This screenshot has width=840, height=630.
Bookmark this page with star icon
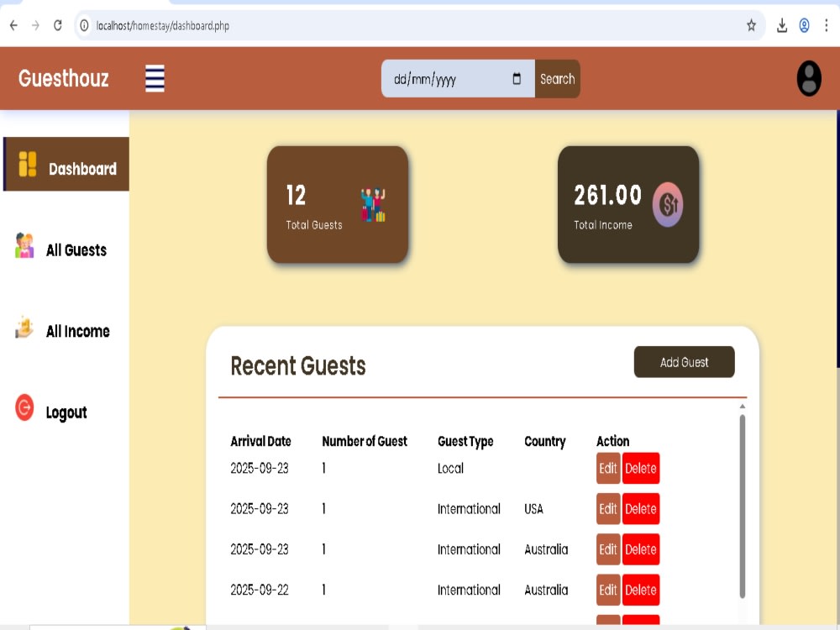[x=751, y=25]
